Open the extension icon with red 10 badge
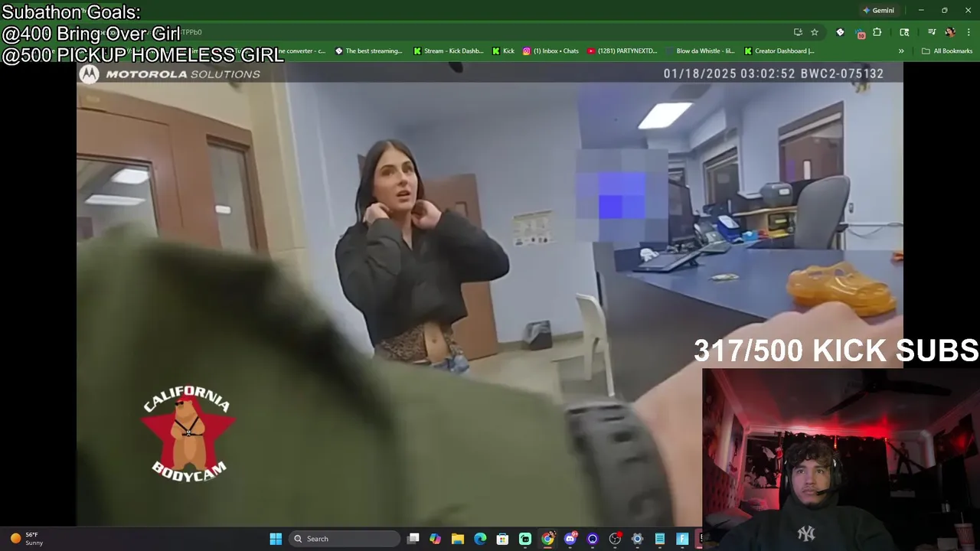 click(860, 32)
